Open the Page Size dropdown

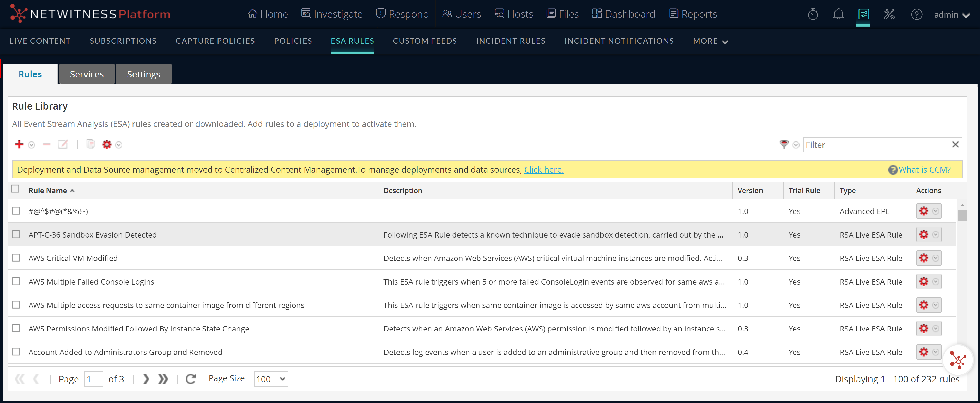(x=271, y=379)
